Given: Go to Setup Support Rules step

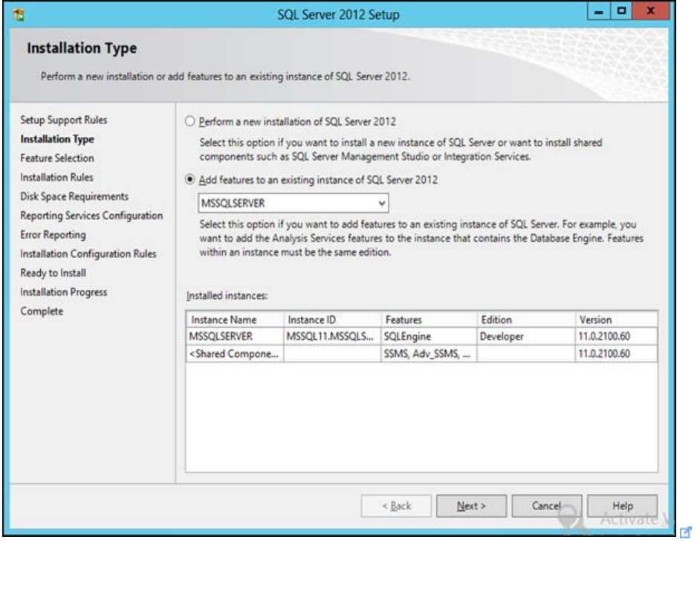Looking at the screenshot, I should 64,120.
